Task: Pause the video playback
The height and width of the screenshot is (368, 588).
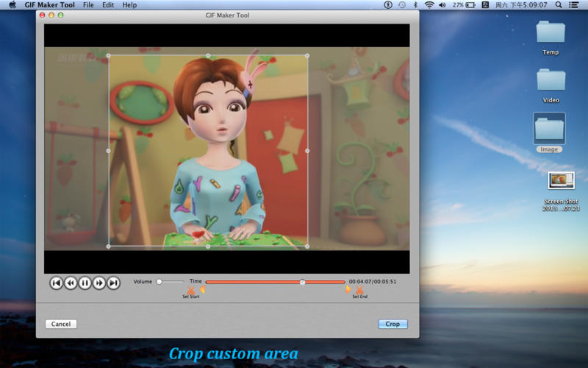Action: (85, 283)
